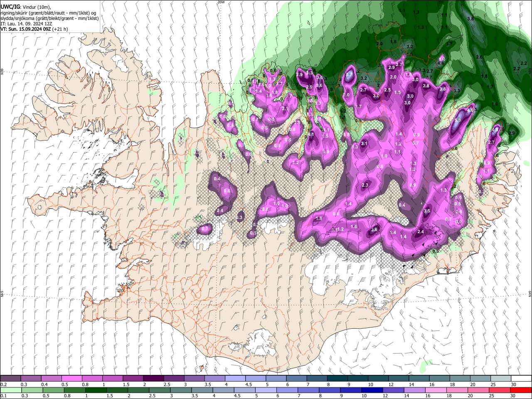Pick the darkest green rain swatch for 1–1.5

96,390
